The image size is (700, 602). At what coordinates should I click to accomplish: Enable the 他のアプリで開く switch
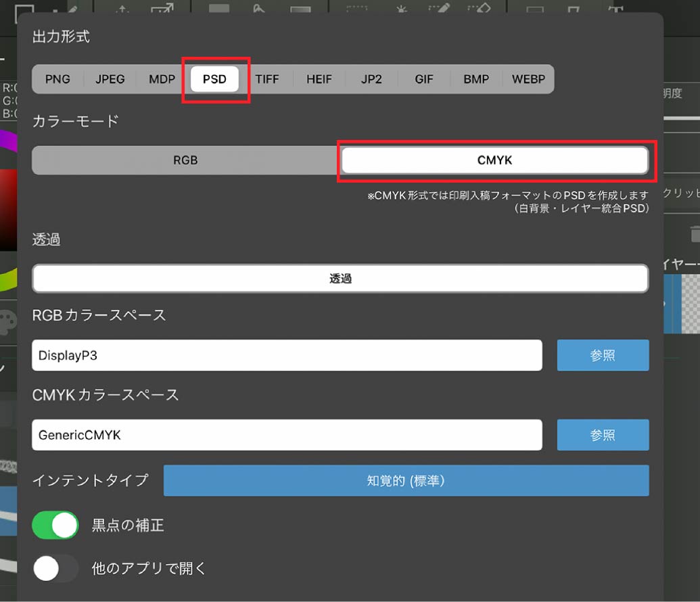[x=55, y=568]
